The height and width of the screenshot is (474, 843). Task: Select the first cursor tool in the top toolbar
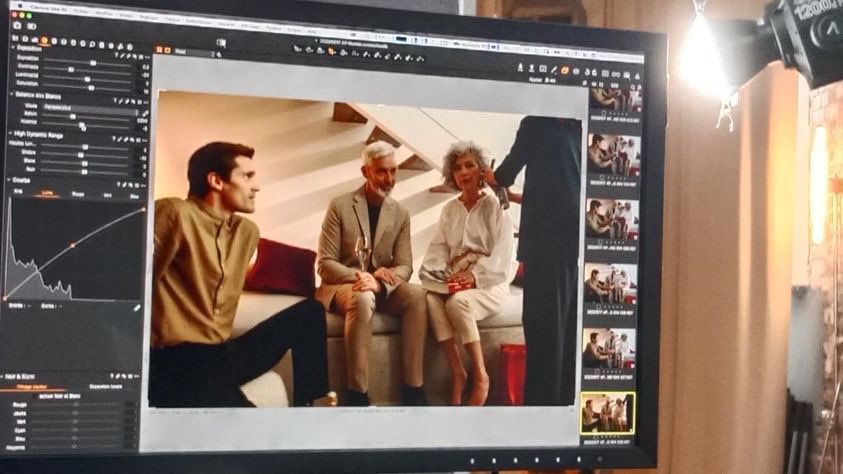pos(297,49)
